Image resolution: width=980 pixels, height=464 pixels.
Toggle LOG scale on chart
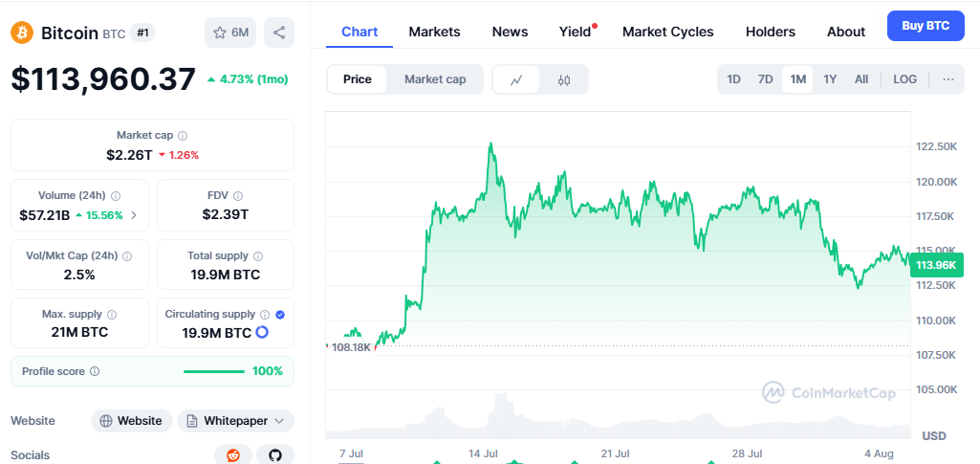coord(905,79)
